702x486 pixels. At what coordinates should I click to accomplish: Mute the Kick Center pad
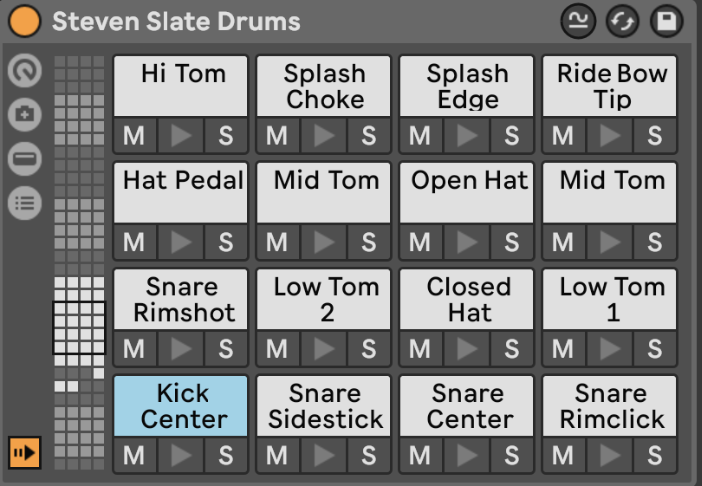coord(134,456)
